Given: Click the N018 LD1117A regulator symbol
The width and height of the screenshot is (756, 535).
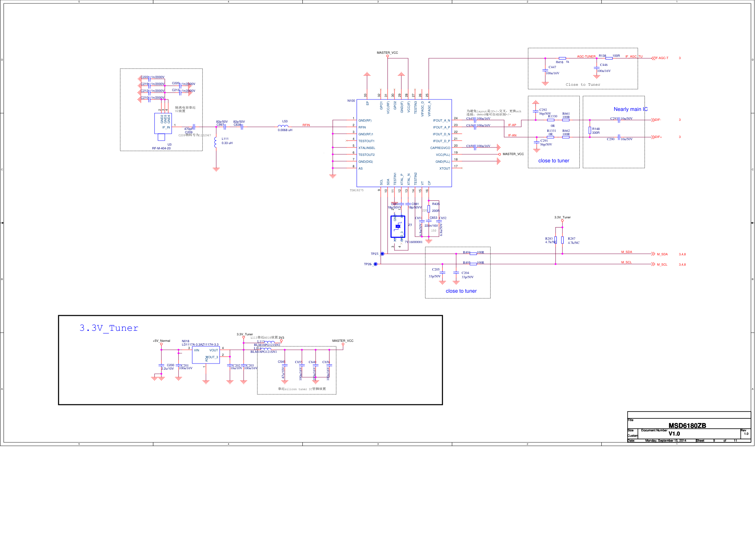Looking at the screenshot, I should [x=206, y=355].
